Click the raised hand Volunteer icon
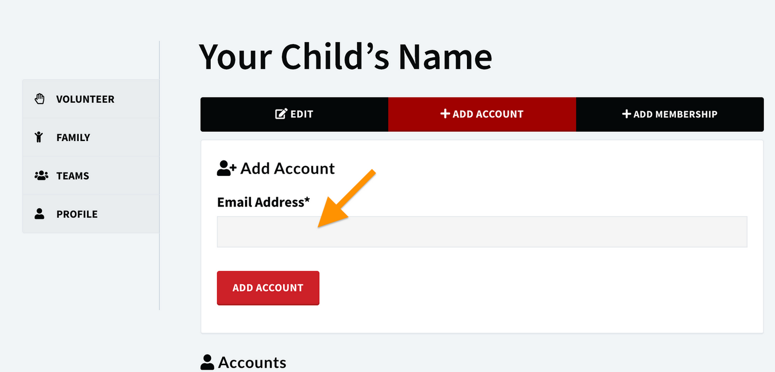Viewport: 775px width, 372px height. pyautogui.click(x=40, y=99)
